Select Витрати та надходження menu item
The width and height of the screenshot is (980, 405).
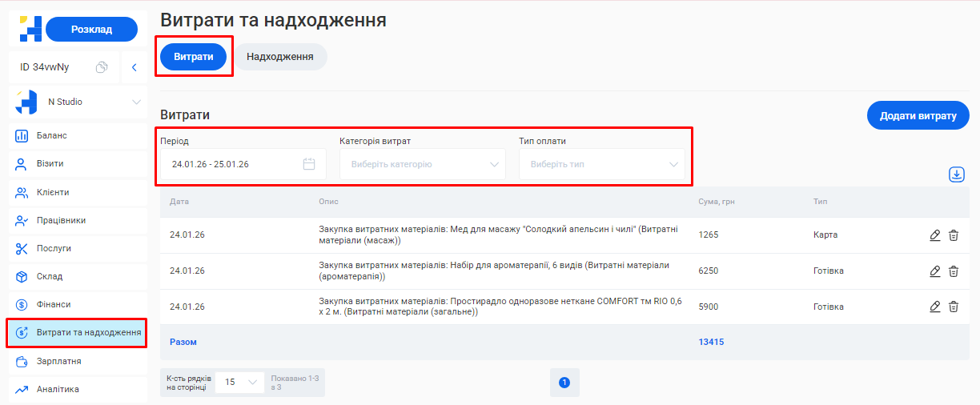78,332
